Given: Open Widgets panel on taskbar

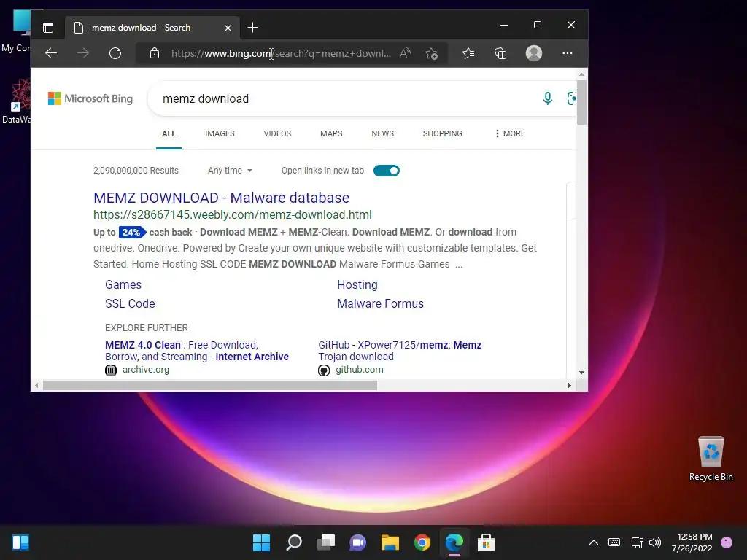Looking at the screenshot, I should [20, 542].
